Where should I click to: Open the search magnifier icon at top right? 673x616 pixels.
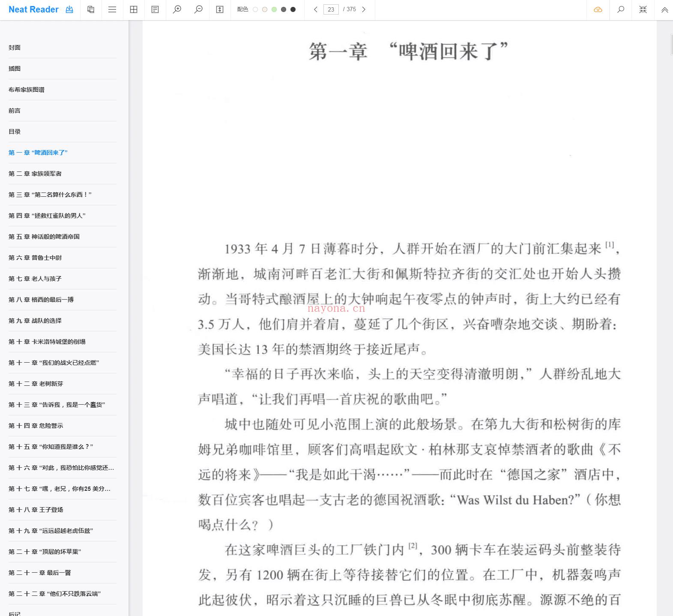[620, 9]
